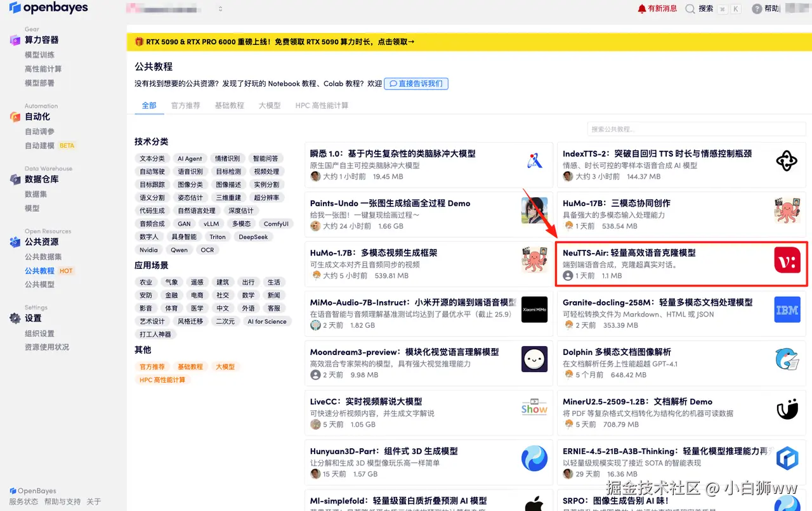Click the 公共资源 sidebar icon
The height and width of the screenshot is (511, 812).
[15, 242]
